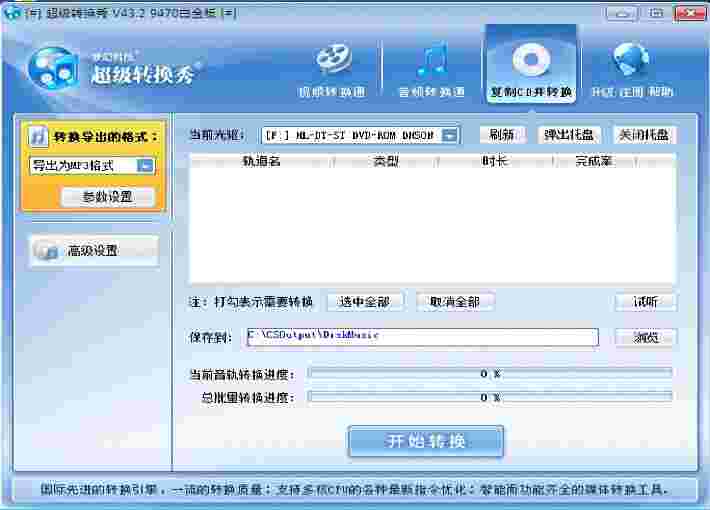This screenshot has height=510, width=710.
Task: Open the audio conversion music note tab
Action: tap(432, 68)
